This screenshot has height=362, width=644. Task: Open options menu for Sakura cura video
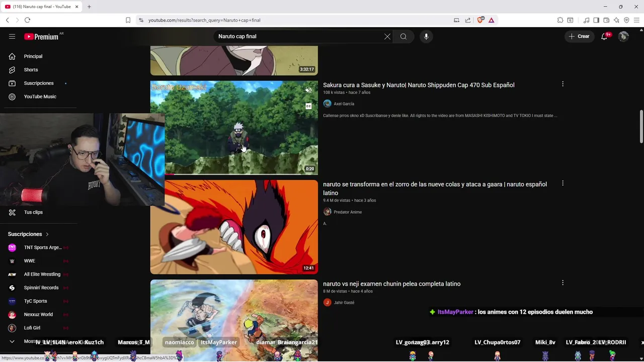point(562,84)
